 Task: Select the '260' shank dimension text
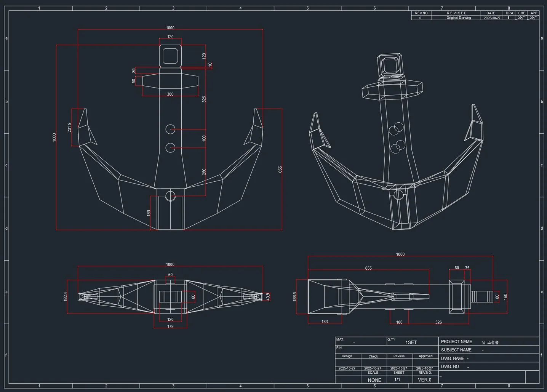pyautogui.click(x=204, y=172)
